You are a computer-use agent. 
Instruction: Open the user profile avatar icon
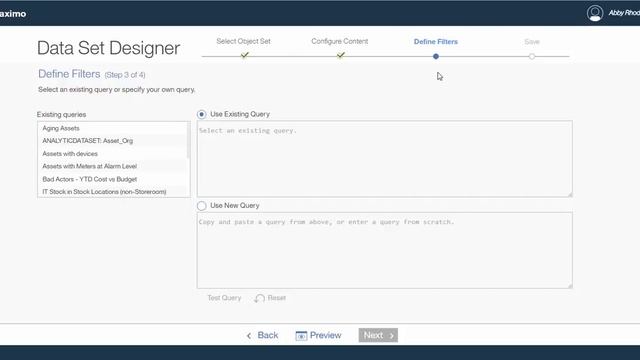(595, 13)
